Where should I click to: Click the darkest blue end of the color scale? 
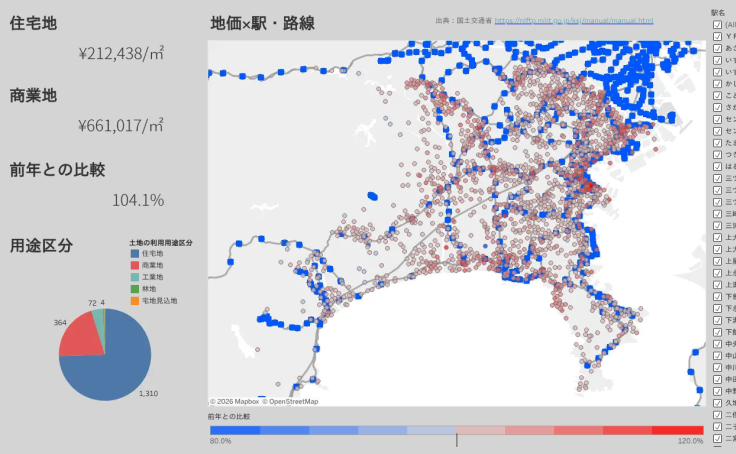(x=235, y=430)
